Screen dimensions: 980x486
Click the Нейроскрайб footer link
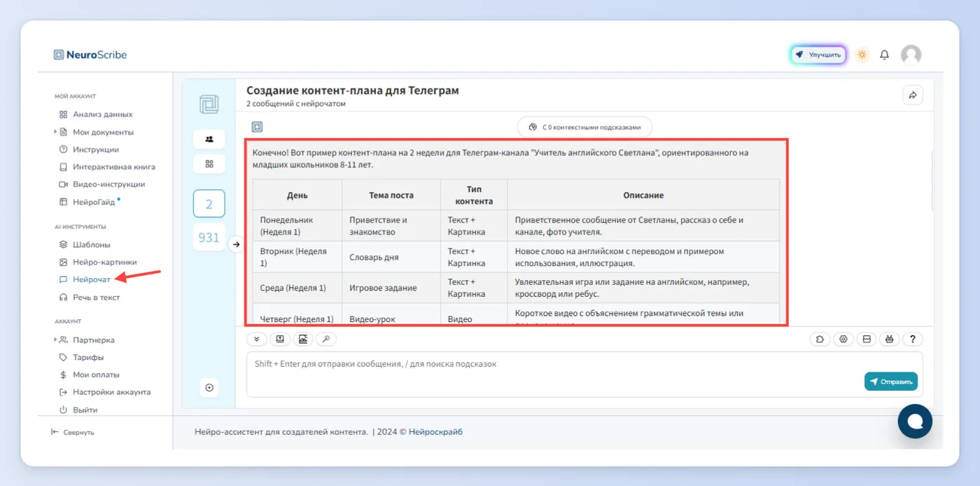coord(435,432)
